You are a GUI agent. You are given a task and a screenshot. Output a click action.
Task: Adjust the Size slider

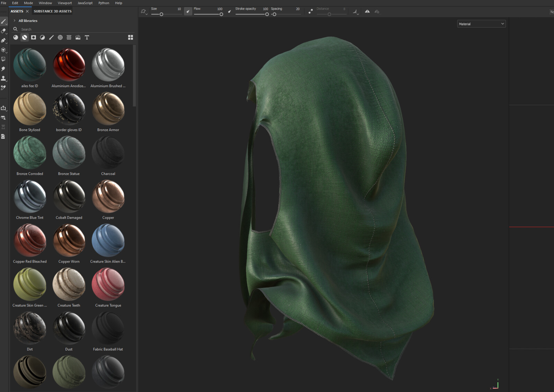[166, 14]
